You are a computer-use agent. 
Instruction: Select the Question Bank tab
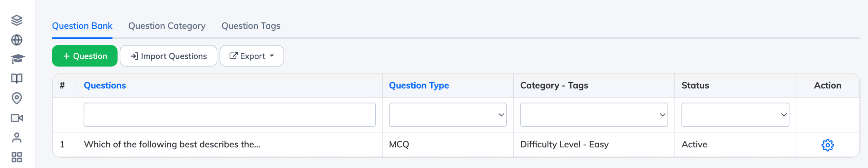pyautogui.click(x=82, y=26)
